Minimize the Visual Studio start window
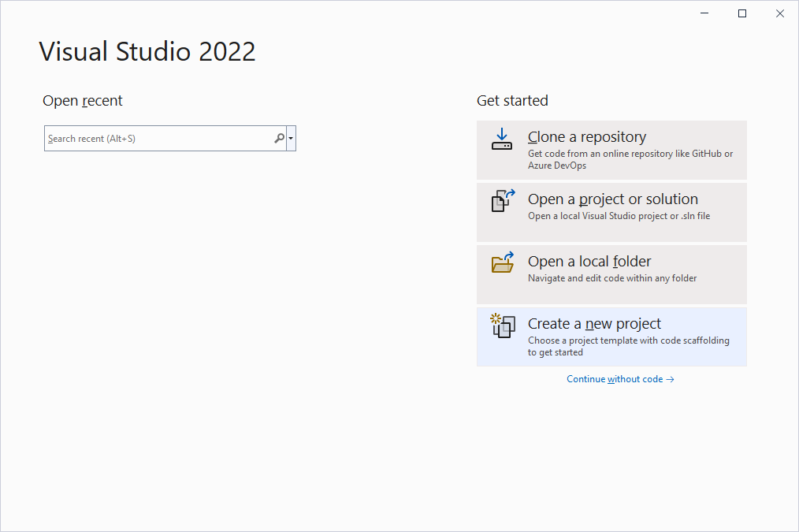The height and width of the screenshot is (532, 799). point(704,13)
